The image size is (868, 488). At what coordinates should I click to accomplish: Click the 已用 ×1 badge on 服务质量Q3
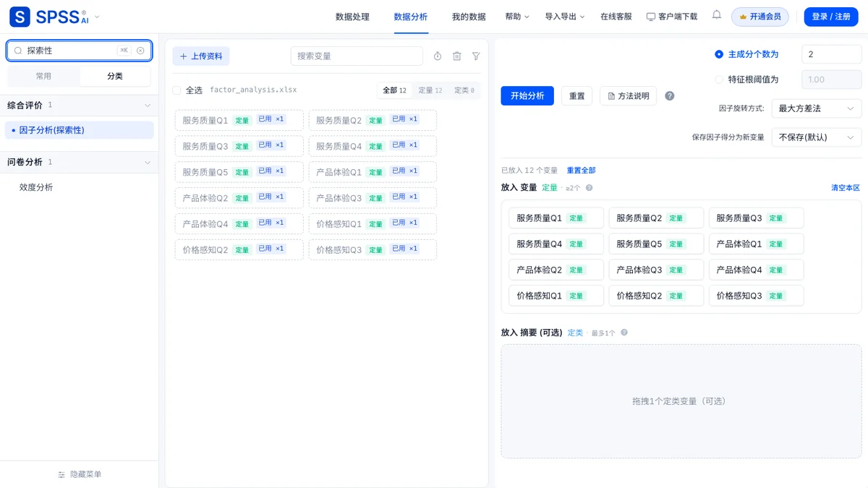pos(271,145)
